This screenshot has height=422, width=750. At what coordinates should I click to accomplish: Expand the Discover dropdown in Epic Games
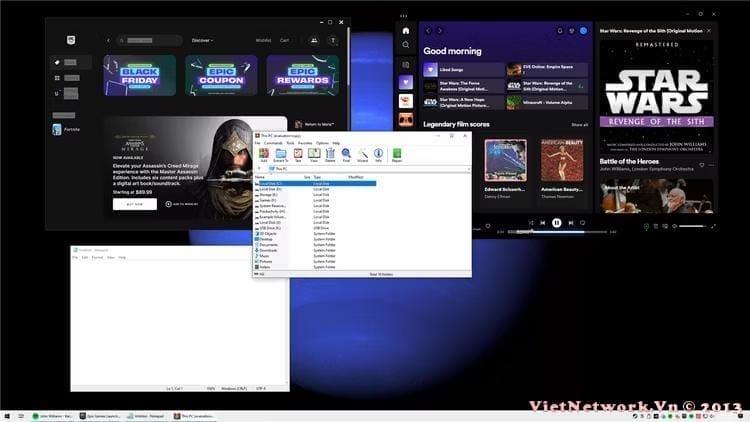pyautogui.click(x=202, y=40)
